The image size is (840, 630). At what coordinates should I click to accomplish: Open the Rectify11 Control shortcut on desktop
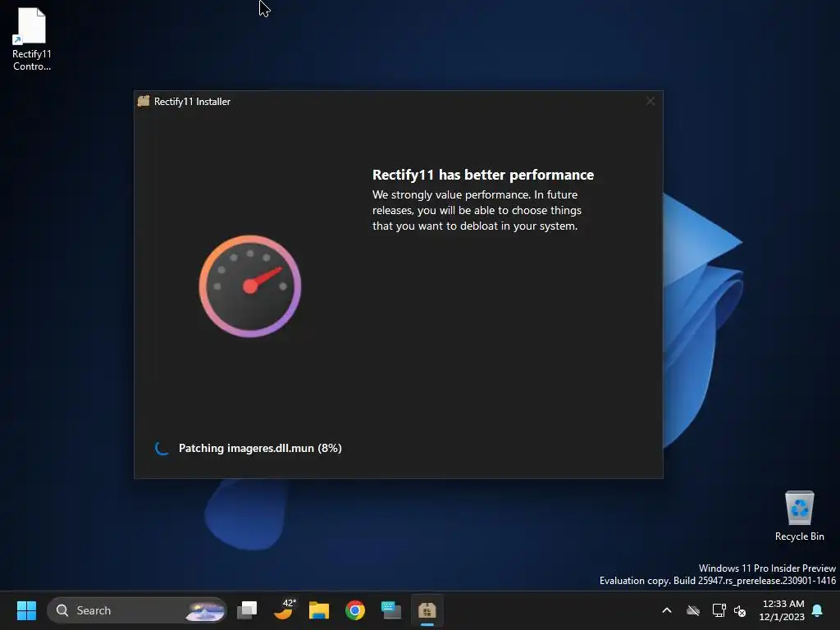[32, 39]
